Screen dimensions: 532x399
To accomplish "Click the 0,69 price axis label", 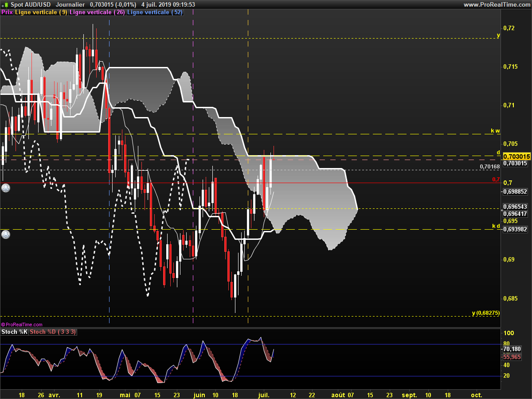I will tap(509, 260).
